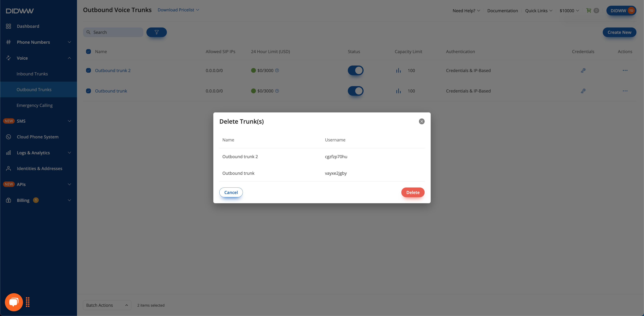
Task: Close the Delete Trunk(s) dialog
Action: (422, 121)
